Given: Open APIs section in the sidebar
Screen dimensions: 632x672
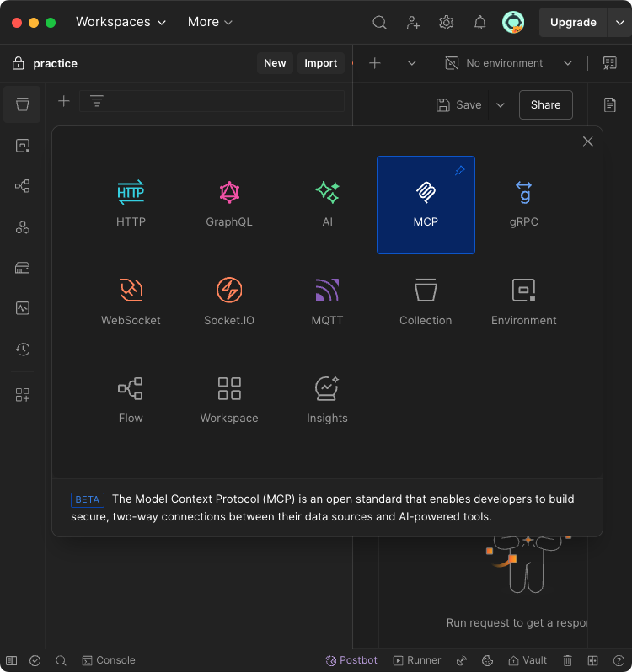Looking at the screenshot, I should [x=22, y=227].
